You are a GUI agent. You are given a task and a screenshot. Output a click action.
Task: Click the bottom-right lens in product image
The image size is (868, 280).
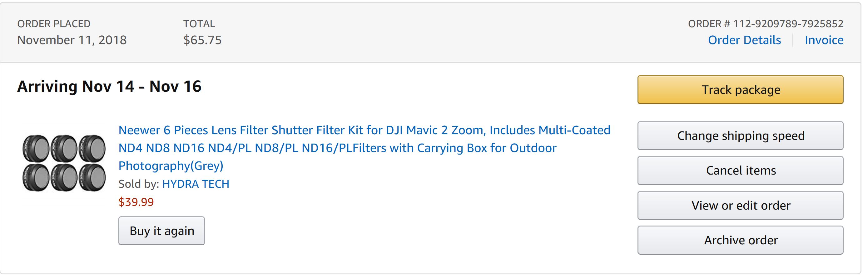tap(92, 177)
